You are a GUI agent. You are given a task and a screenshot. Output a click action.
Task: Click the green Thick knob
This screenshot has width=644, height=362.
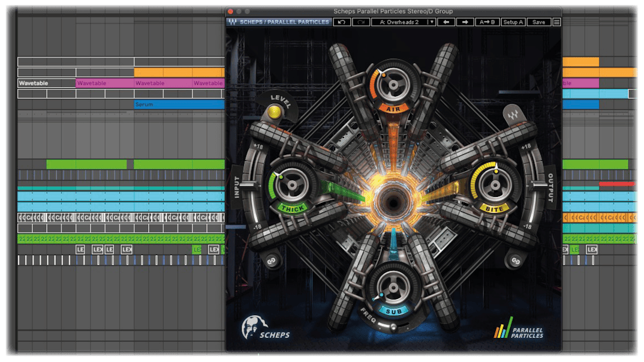point(292,185)
